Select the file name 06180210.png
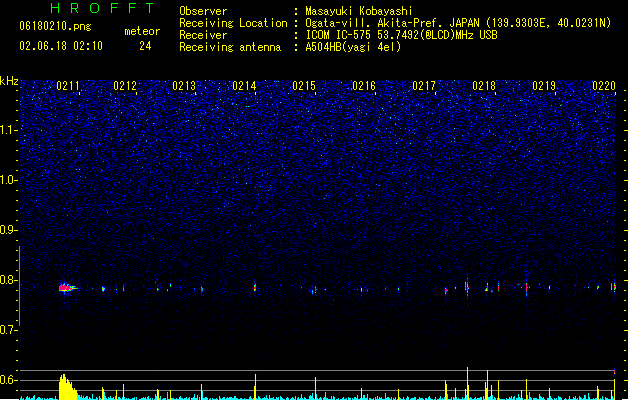Screen dimensions: 629x400 (x=55, y=26)
